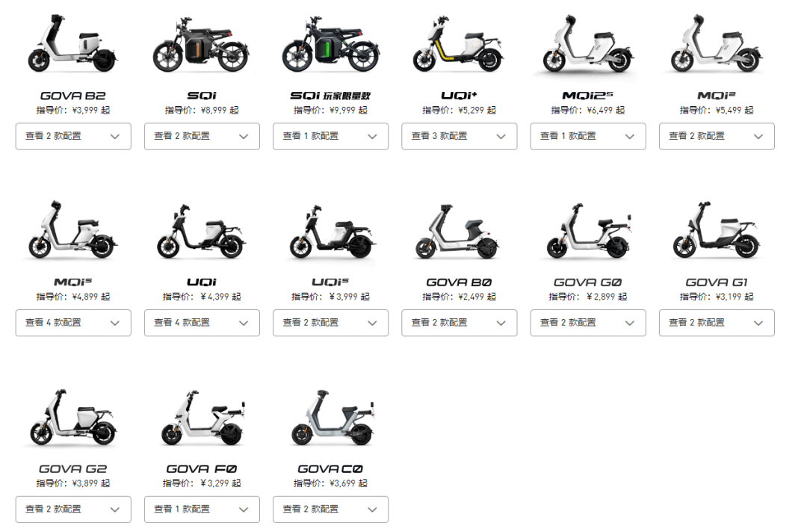Select the SQi motorcycle picture
Image resolution: width=807 pixels, height=532 pixels.
201,46
